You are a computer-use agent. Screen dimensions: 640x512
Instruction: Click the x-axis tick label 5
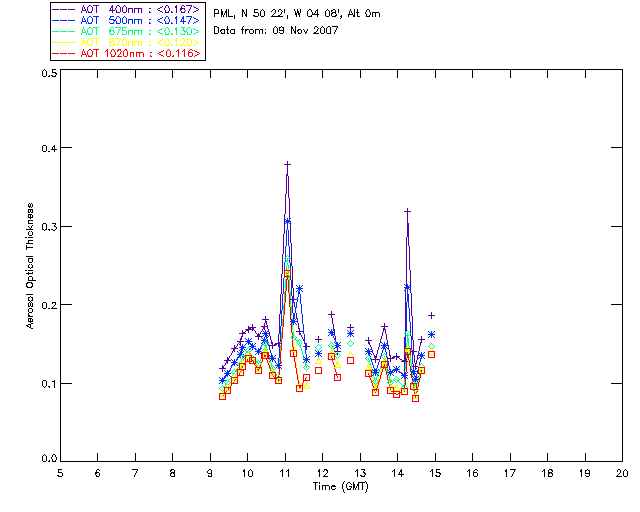60,473
